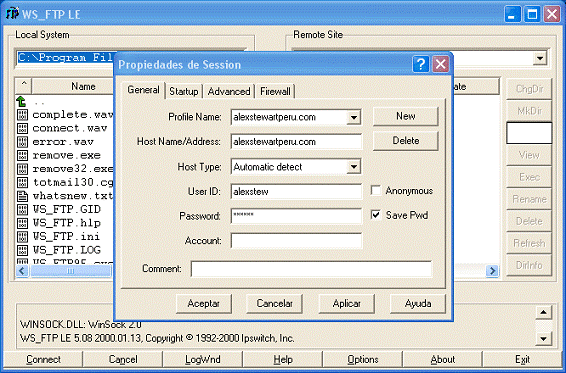Click remote Delete button in main window
The height and width of the screenshot is (373, 566).
click(529, 221)
